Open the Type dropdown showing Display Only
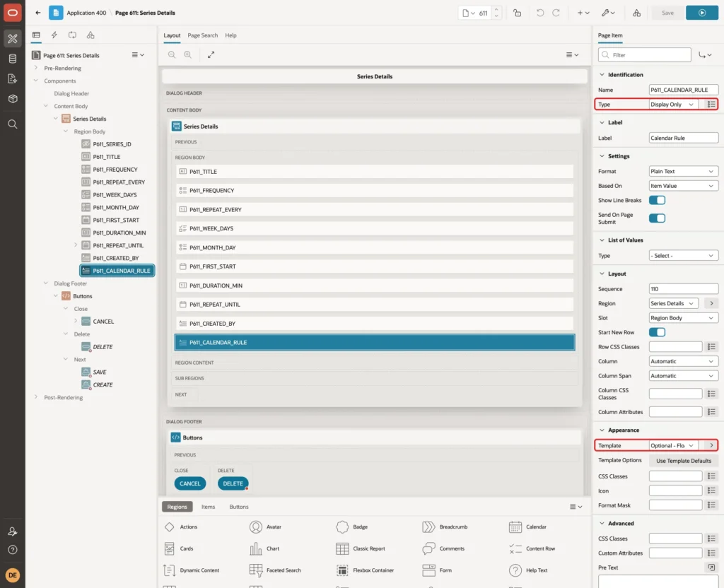 tap(675, 105)
